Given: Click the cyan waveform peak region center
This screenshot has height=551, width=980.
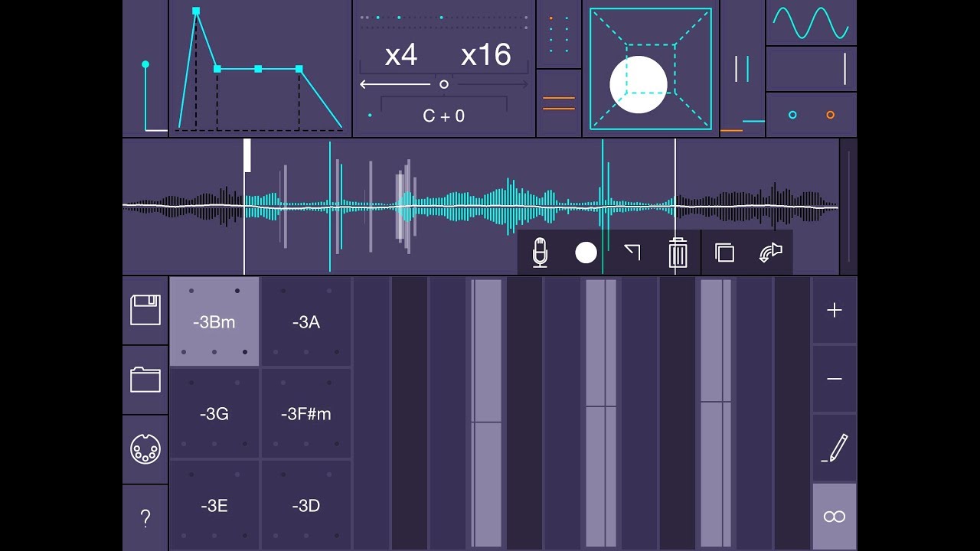Looking at the screenshot, I should [x=510, y=206].
